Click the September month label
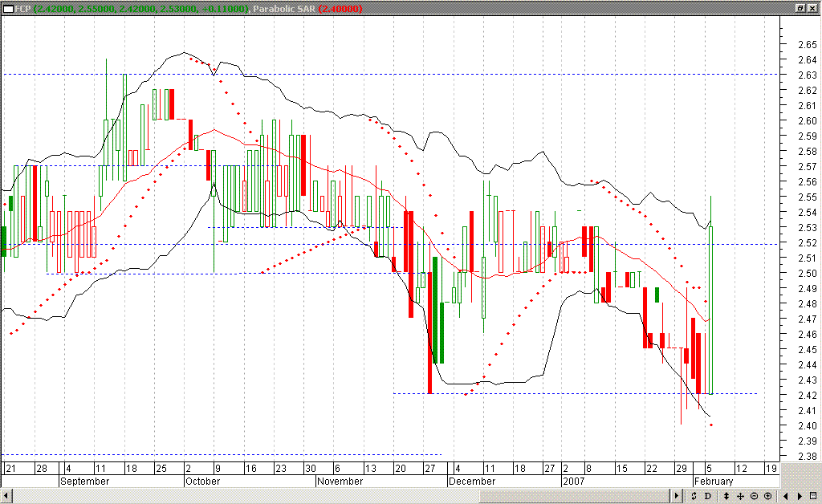This screenshot has width=822, height=504. click(x=85, y=482)
